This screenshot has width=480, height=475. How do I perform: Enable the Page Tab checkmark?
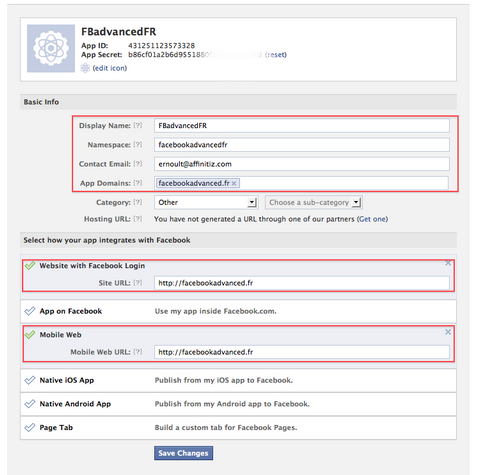pos(30,427)
